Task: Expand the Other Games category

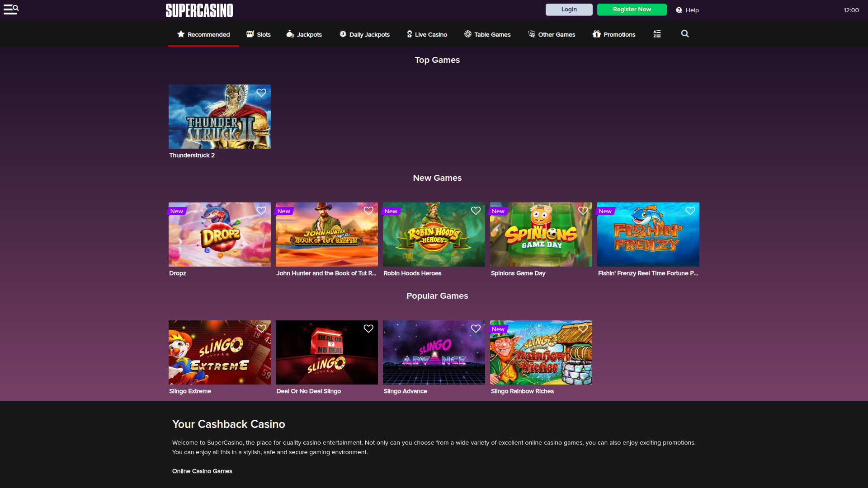Action: 552,34
